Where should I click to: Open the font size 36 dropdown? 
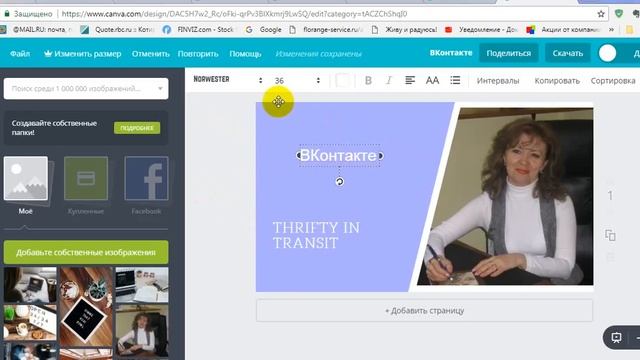[297, 80]
